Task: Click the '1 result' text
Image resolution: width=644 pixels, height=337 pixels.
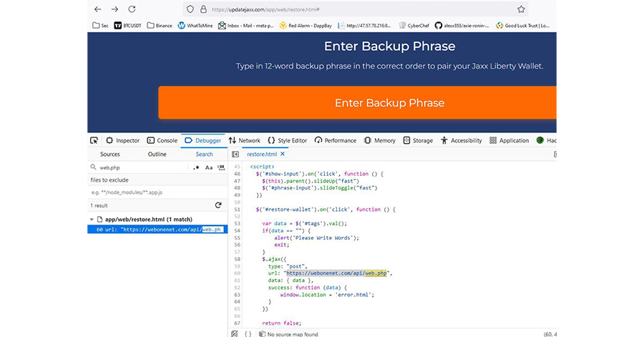Action: (x=99, y=205)
